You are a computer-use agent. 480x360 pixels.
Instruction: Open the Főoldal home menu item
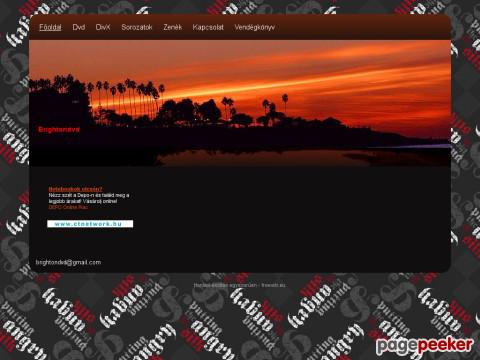click(50, 27)
